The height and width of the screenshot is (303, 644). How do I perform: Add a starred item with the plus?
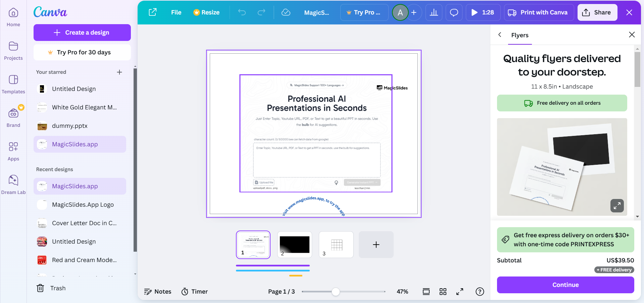tap(119, 72)
